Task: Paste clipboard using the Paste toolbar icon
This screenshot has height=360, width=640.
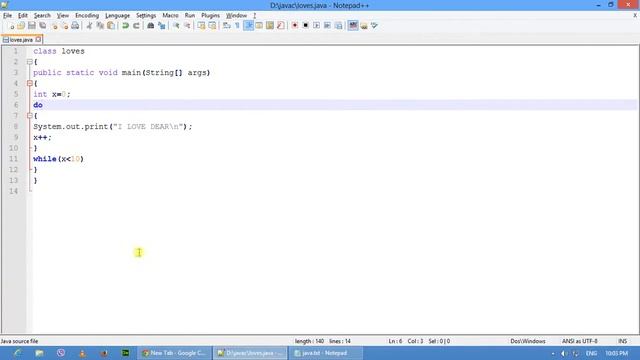Action: [x=111, y=26]
